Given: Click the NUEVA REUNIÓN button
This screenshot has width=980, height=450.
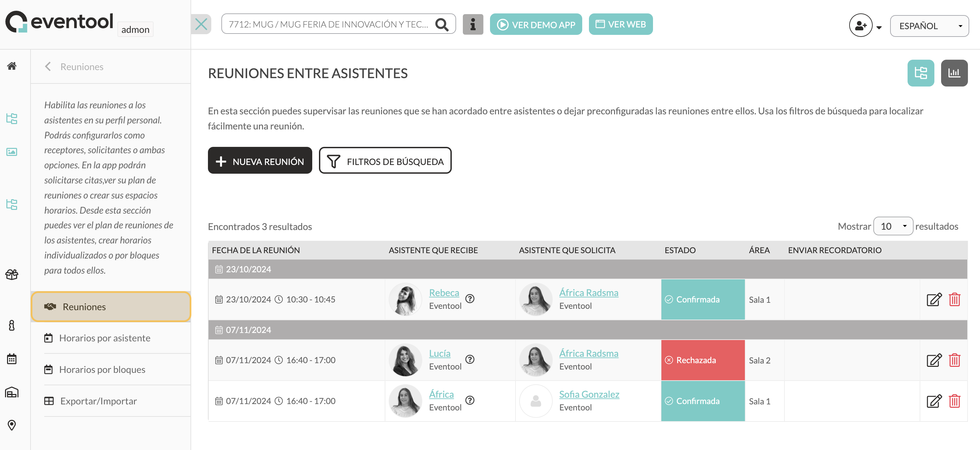Looking at the screenshot, I should 260,161.
